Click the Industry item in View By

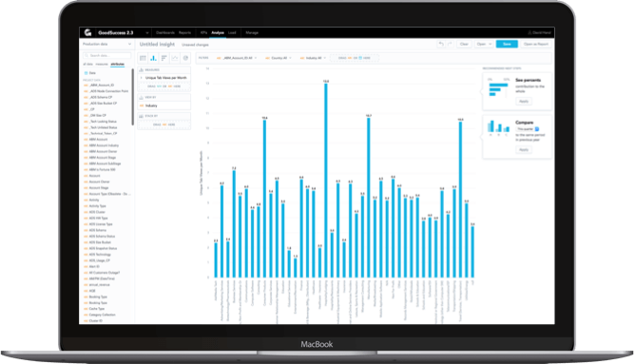click(164, 105)
